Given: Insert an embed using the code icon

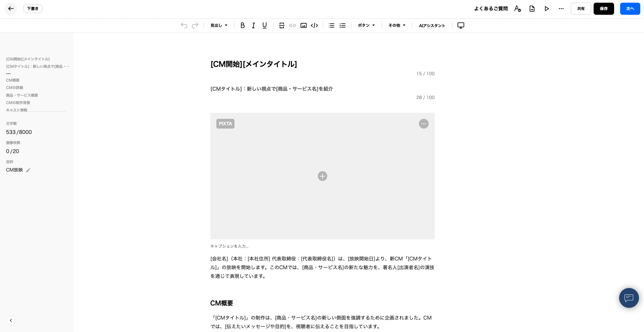Looking at the screenshot, I should click(x=314, y=26).
